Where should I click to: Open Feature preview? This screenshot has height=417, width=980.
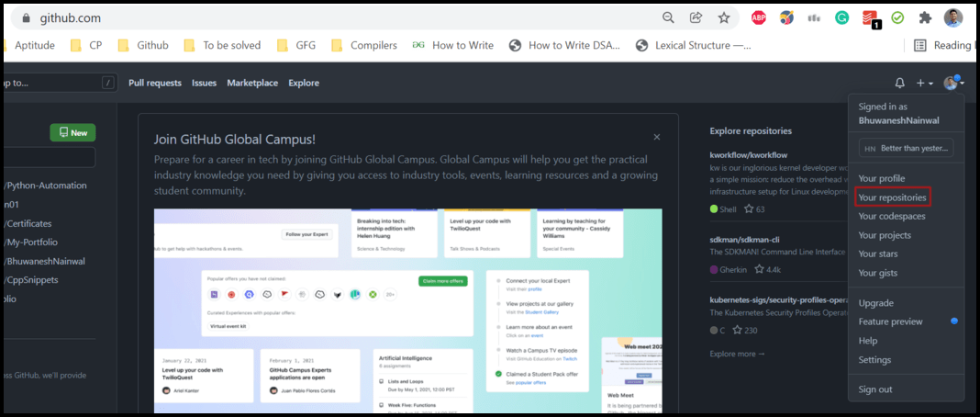(890, 321)
